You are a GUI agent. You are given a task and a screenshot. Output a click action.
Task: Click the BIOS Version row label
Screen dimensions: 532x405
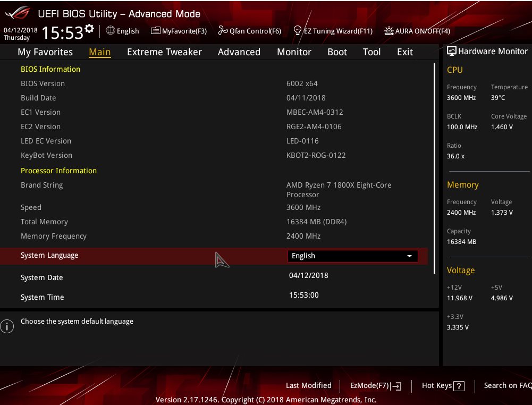[x=43, y=83]
